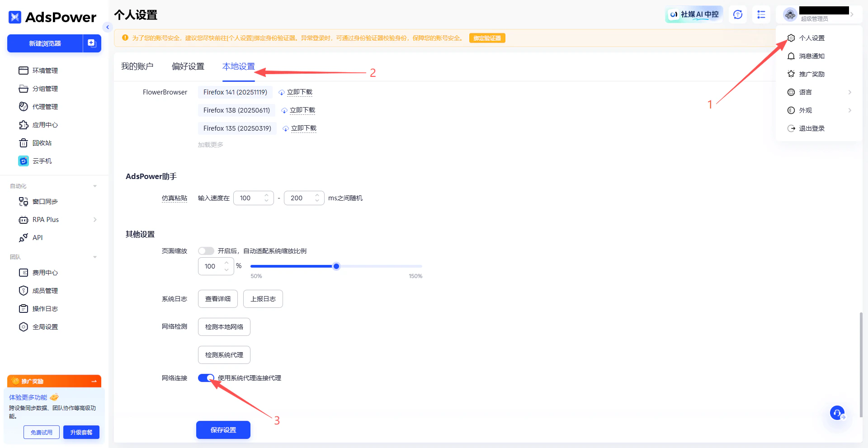Switch to the 我的账户 tab

click(x=137, y=66)
